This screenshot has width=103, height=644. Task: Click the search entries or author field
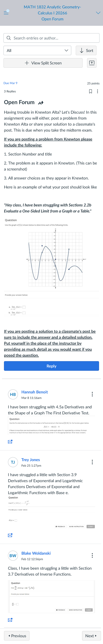click(51, 38)
